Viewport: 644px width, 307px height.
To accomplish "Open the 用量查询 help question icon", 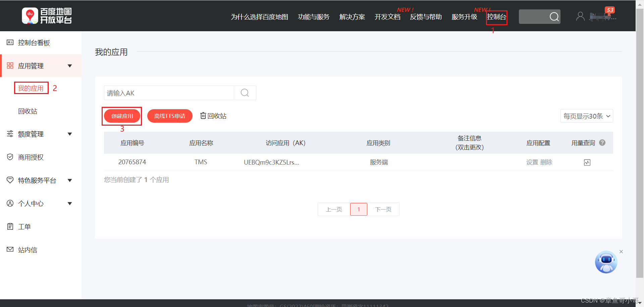I will pos(602,143).
